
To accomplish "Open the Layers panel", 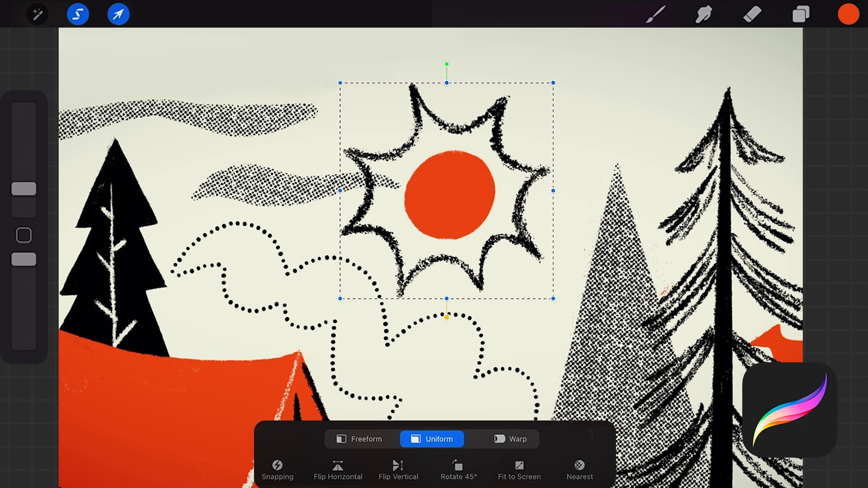I will (x=800, y=14).
